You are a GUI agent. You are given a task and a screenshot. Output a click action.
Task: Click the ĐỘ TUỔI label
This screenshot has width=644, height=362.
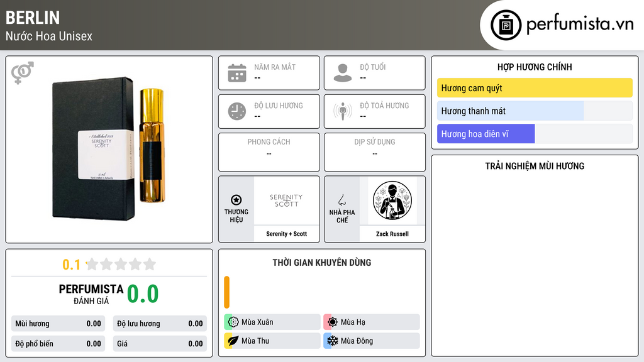click(373, 67)
